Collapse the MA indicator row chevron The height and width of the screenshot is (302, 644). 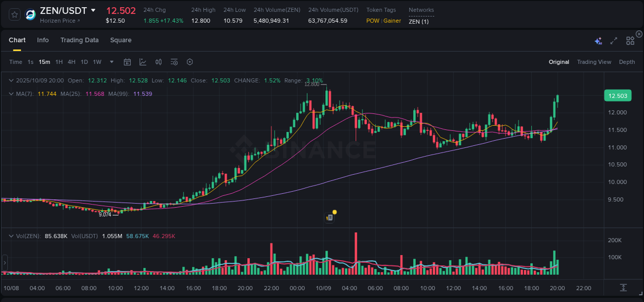tap(11, 94)
